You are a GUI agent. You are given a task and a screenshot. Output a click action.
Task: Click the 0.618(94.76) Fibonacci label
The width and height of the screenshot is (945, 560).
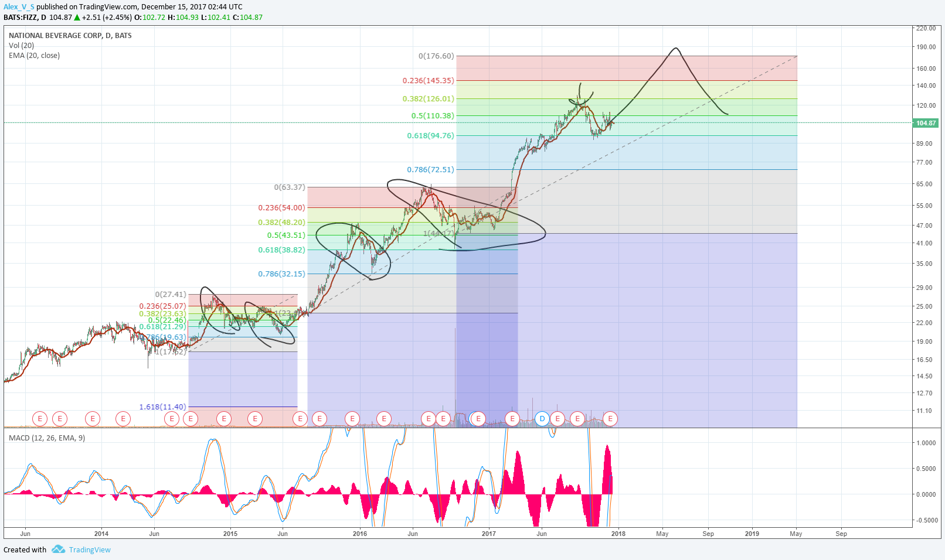pos(430,136)
